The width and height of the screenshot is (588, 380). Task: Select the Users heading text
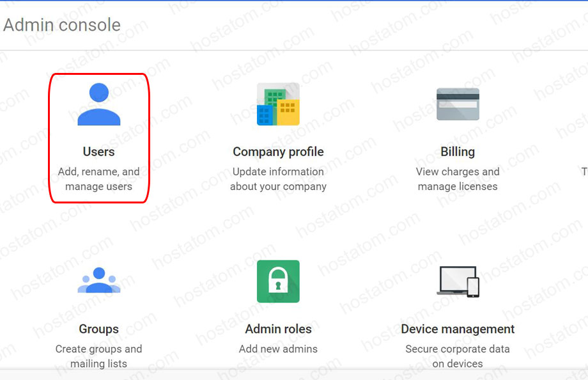tap(99, 152)
